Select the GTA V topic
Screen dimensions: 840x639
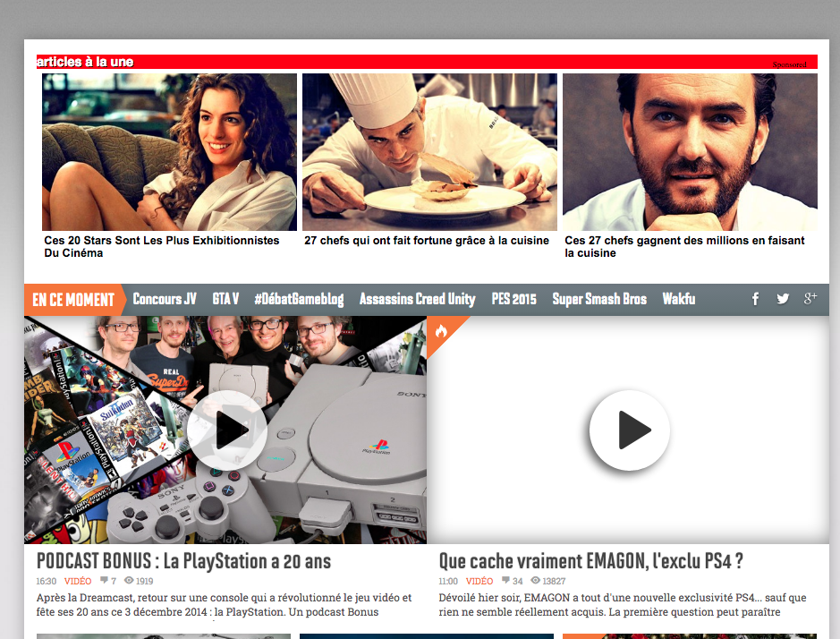point(225,299)
